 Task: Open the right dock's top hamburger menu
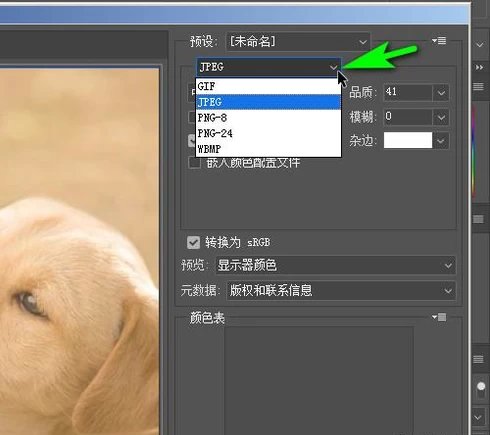click(478, 87)
